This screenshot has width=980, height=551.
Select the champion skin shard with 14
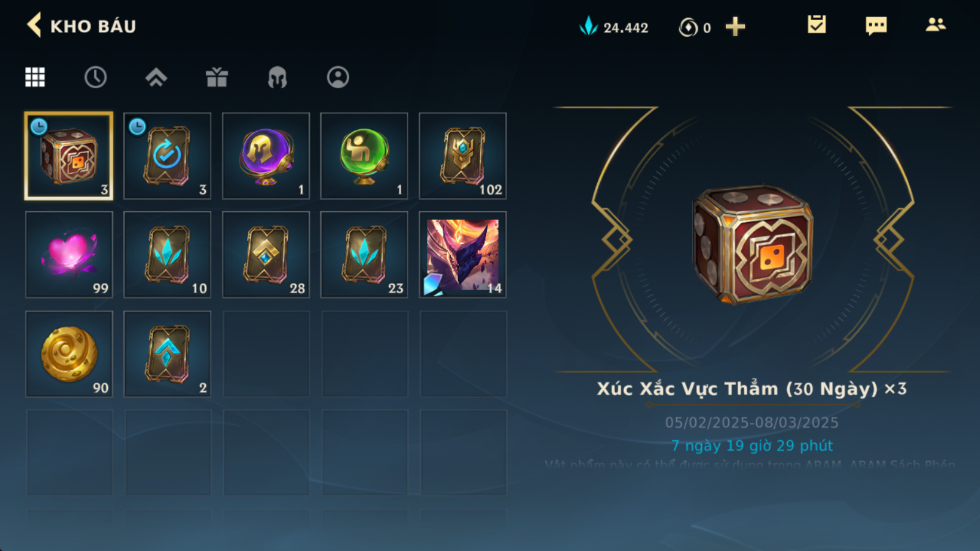pos(462,255)
